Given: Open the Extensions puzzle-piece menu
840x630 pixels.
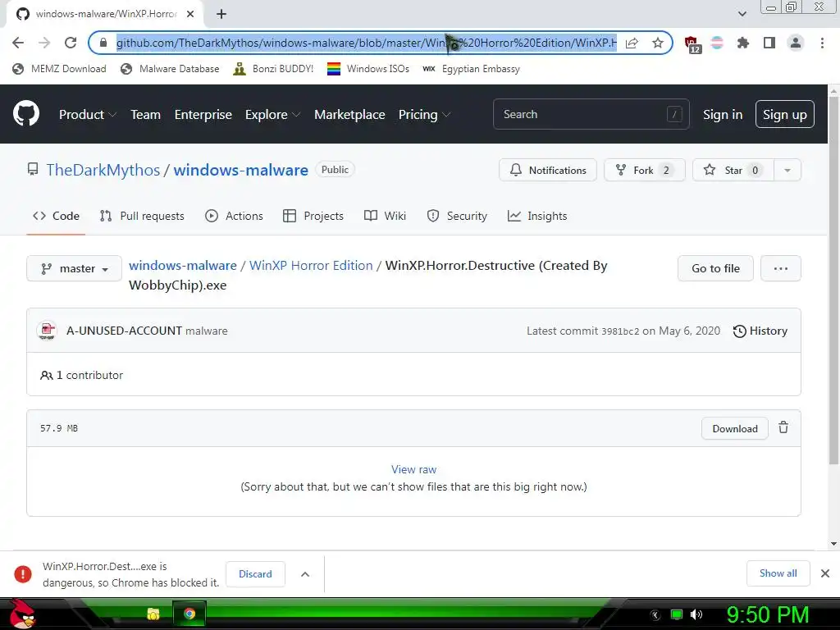Looking at the screenshot, I should pos(742,43).
